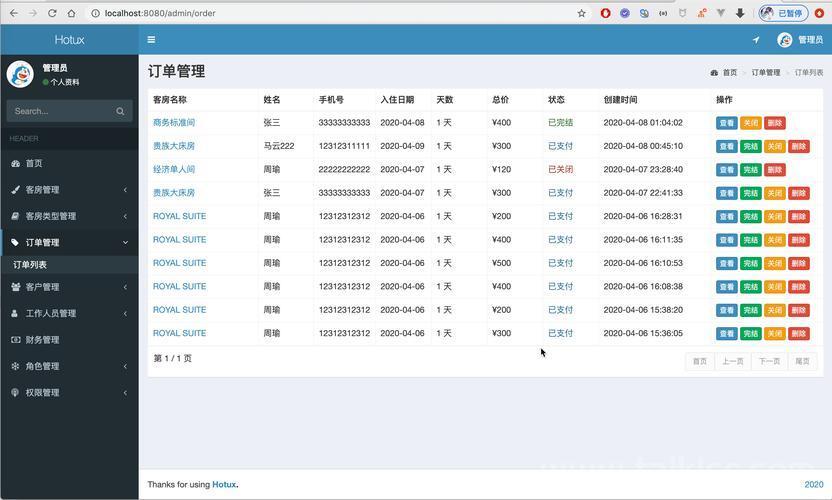Open 财务管理 in the sidebar
The width and height of the screenshot is (832, 500).
[x=70, y=340]
